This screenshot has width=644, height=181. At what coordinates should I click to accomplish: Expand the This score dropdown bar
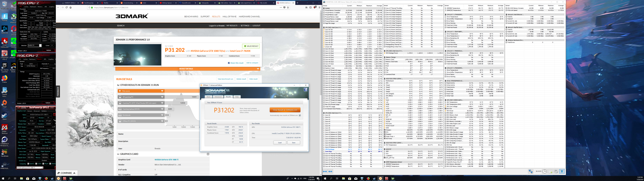pyautogui.click(x=141, y=91)
